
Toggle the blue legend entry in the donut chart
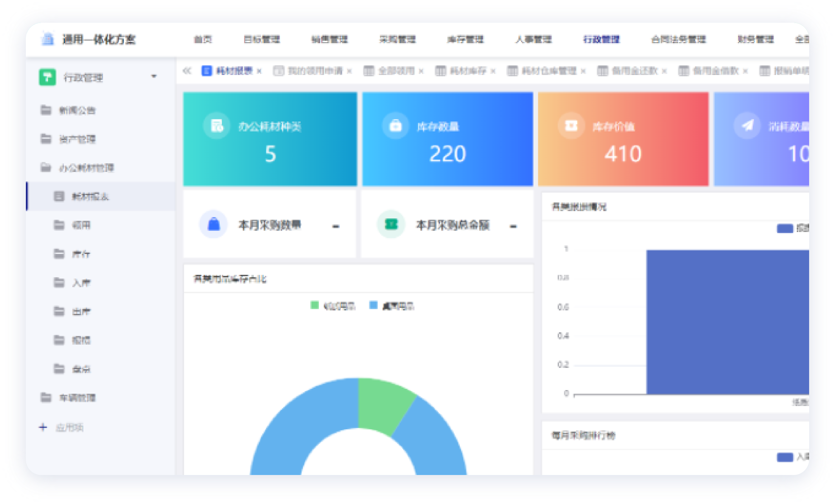coord(391,306)
